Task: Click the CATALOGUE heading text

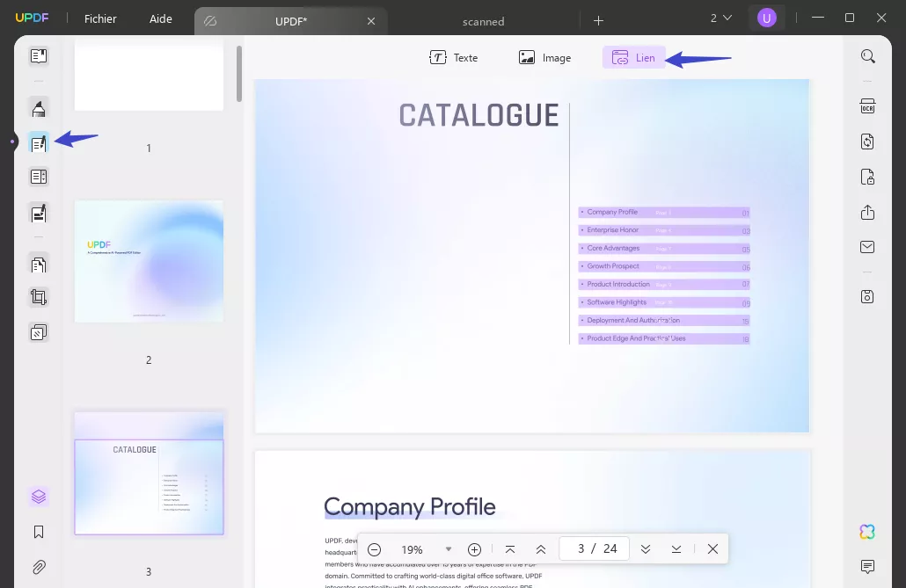Action: coord(479,115)
